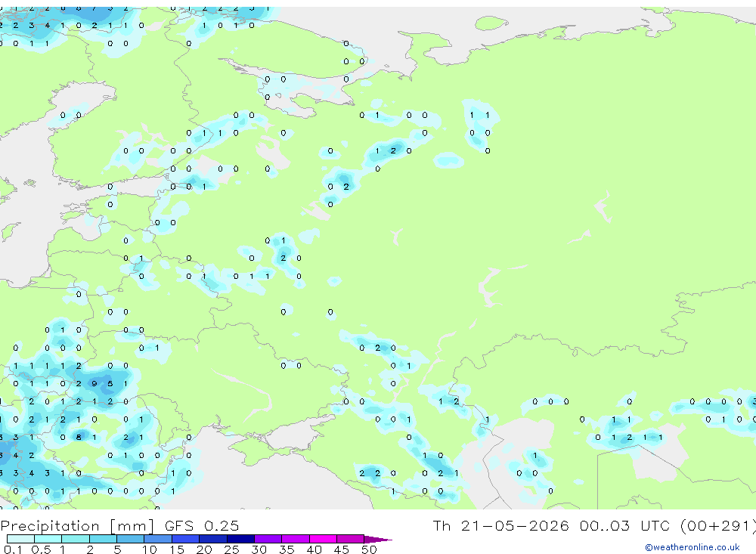Click the legend label '0.1'
This screenshot has width=756, height=554.
pos(13,549)
